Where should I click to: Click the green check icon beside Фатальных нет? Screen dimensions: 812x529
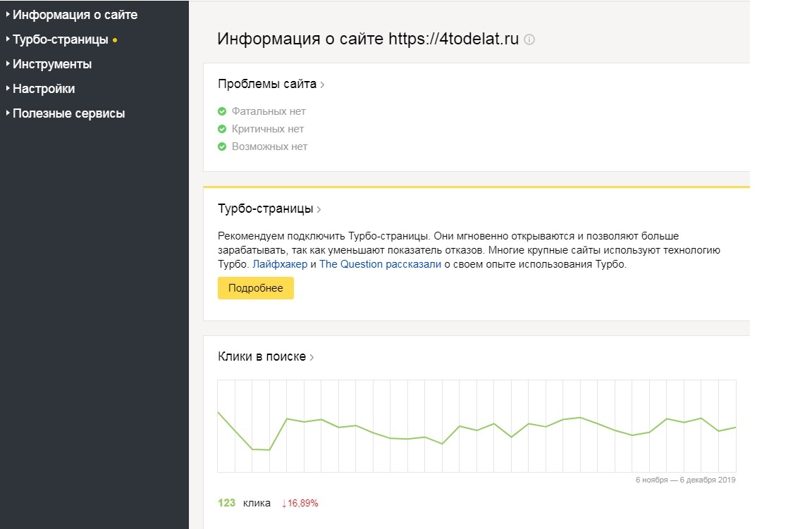point(222,111)
